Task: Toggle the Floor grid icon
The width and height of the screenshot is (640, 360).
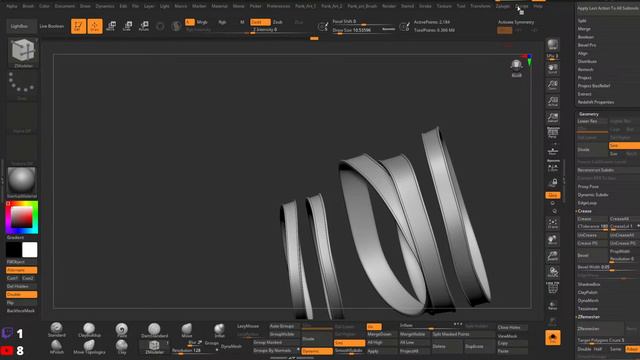Action: coord(553,151)
